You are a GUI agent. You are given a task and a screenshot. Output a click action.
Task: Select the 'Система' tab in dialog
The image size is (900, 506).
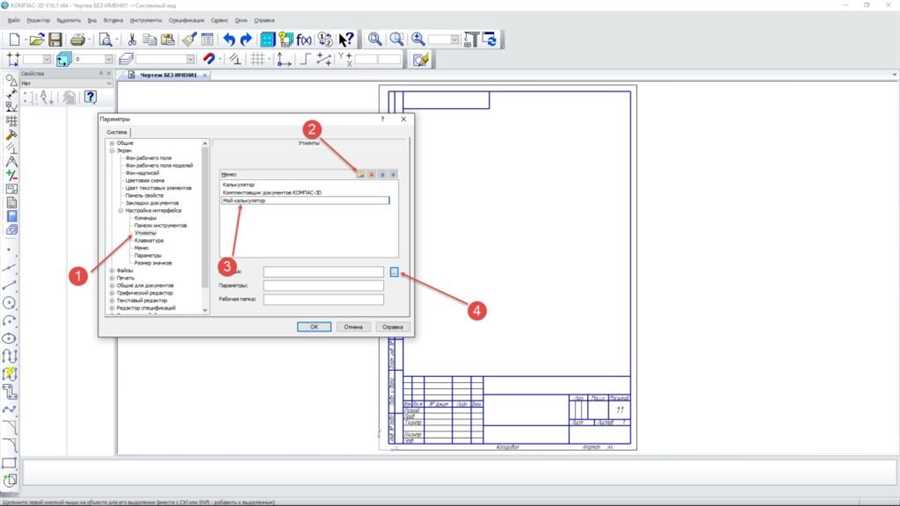(117, 132)
